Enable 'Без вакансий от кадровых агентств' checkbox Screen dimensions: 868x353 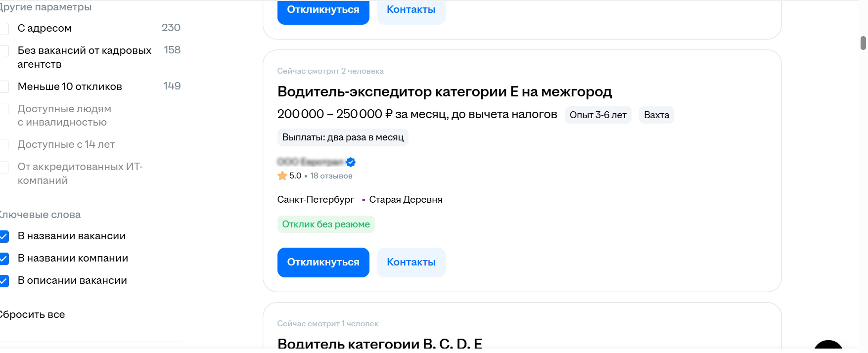point(4,51)
